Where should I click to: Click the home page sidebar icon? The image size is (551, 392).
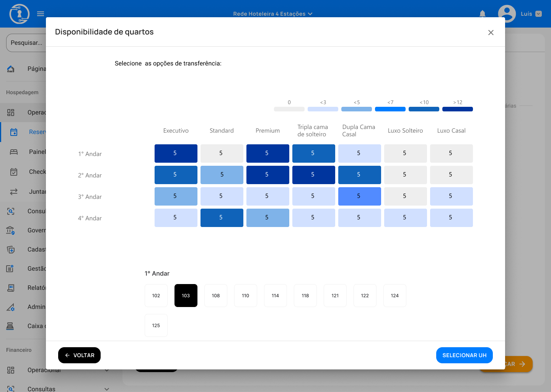tap(11, 69)
